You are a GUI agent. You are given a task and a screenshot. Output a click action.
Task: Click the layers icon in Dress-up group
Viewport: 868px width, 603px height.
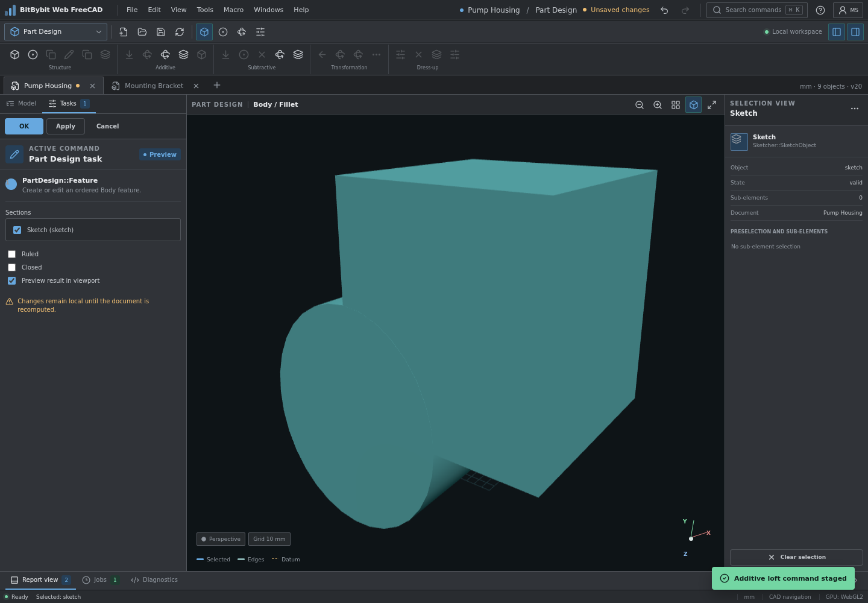pos(437,55)
